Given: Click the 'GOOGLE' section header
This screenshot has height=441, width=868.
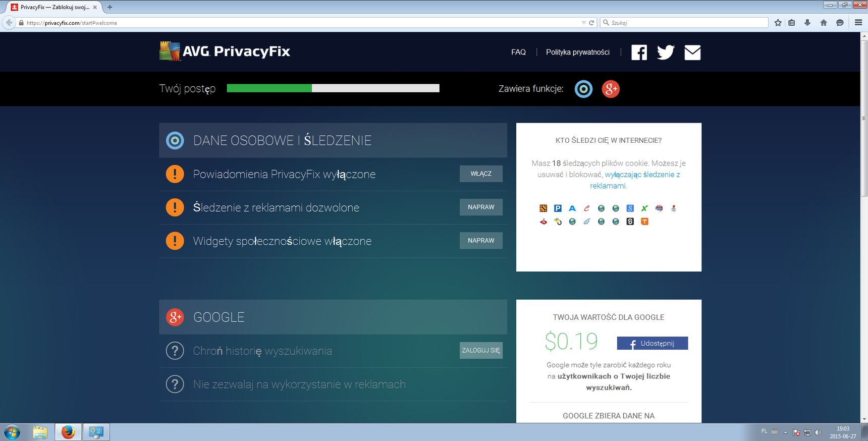Looking at the screenshot, I should pyautogui.click(x=333, y=317).
